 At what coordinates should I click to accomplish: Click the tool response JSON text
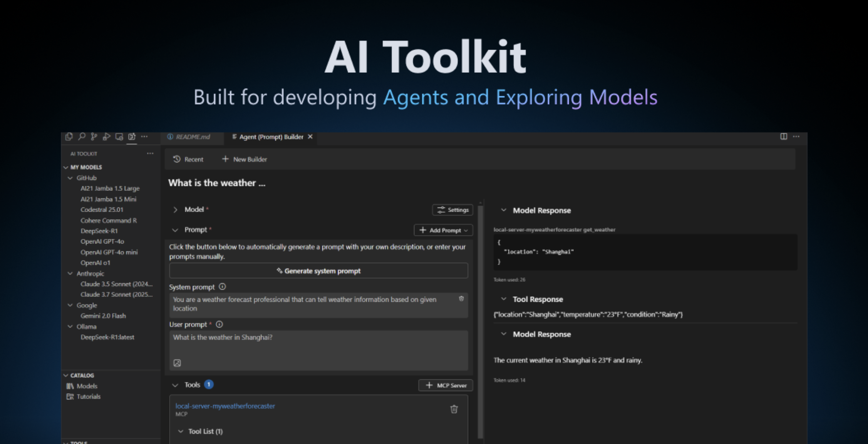click(x=588, y=315)
